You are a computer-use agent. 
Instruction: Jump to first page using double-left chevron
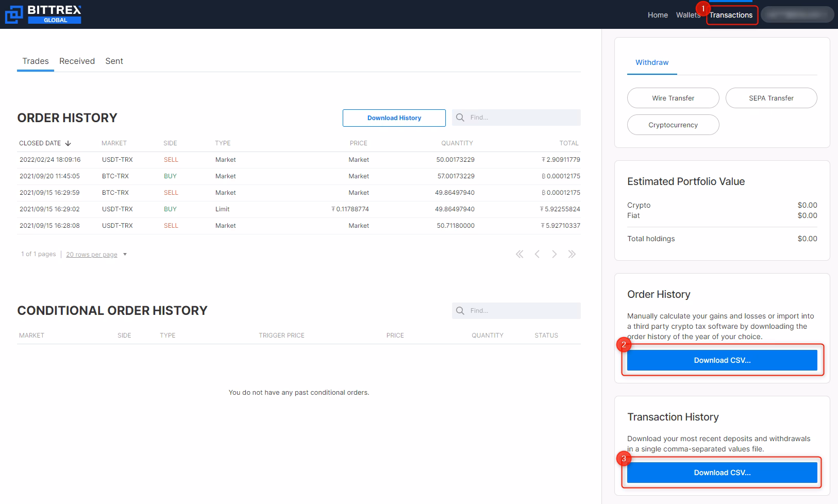pos(519,254)
